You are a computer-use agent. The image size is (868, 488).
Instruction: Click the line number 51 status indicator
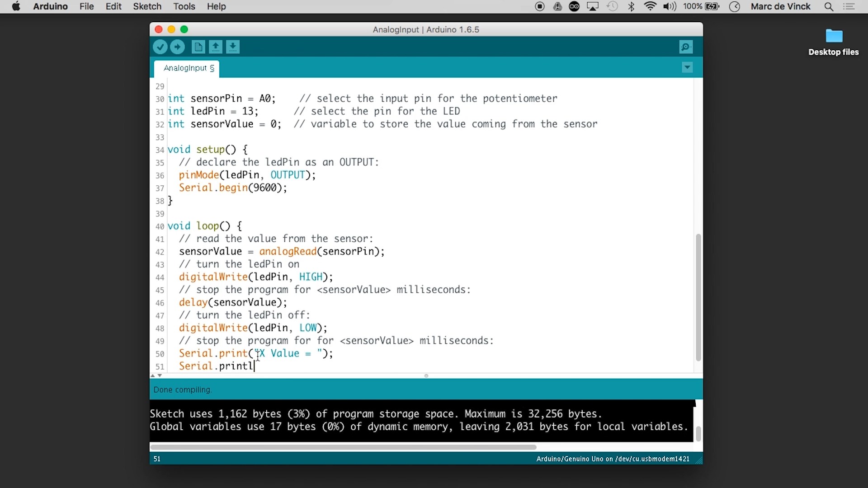pos(157,459)
